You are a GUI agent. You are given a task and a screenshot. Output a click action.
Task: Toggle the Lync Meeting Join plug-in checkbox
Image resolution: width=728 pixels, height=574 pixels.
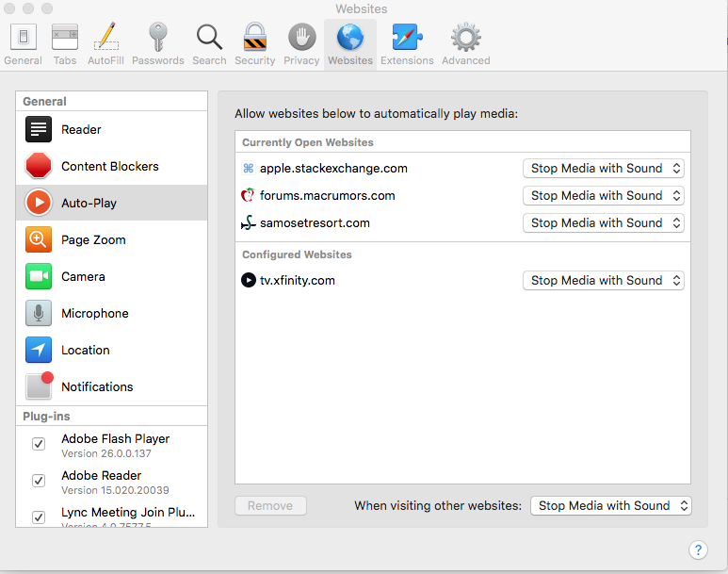click(x=39, y=517)
